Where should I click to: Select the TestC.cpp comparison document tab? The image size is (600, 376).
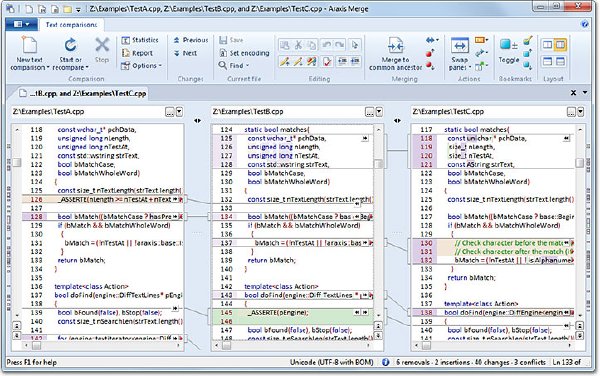click(83, 93)
